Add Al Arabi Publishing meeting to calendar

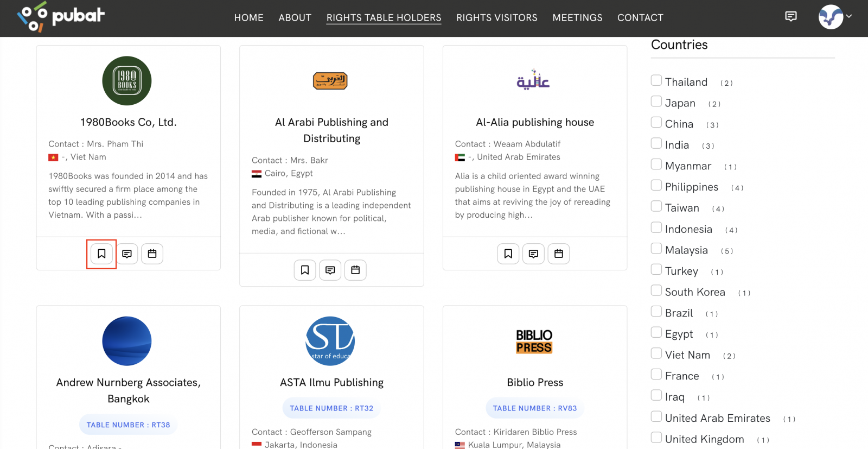355,270
